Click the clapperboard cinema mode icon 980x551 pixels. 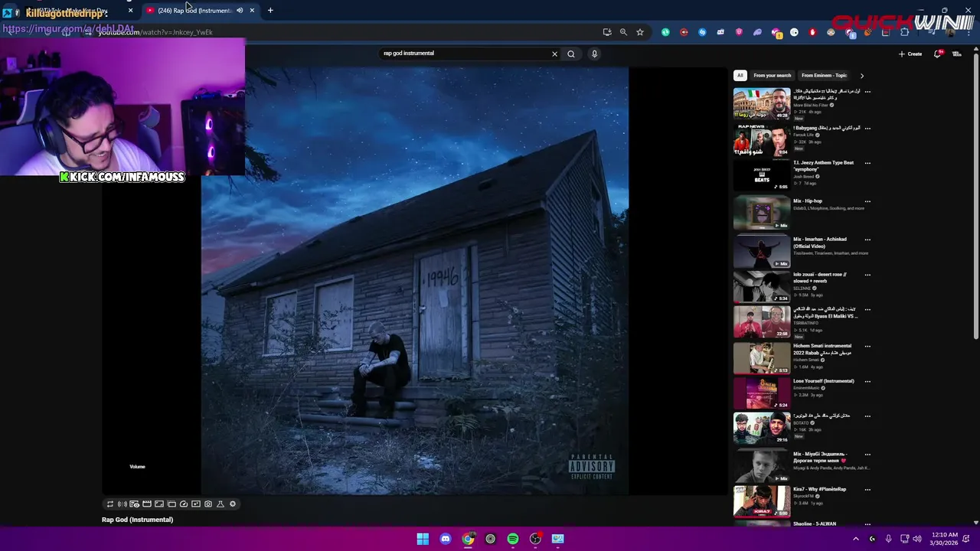tap(147, 504)
